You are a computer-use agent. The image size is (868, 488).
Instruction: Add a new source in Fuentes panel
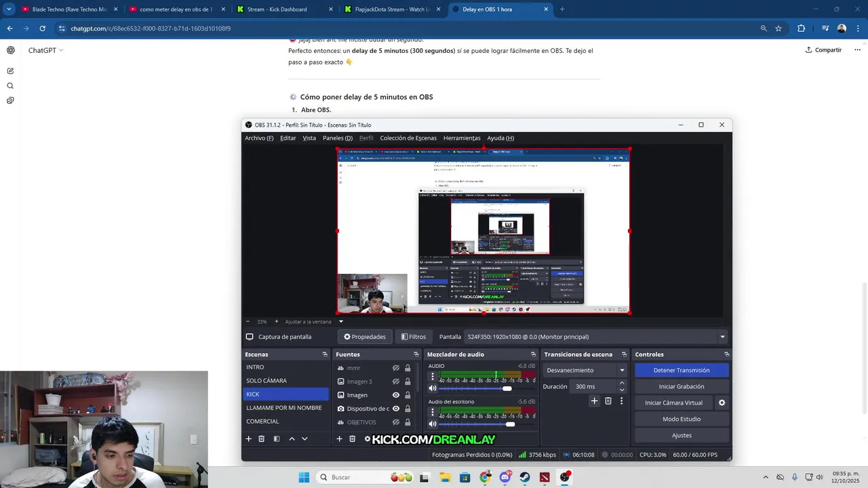(339, 439)
